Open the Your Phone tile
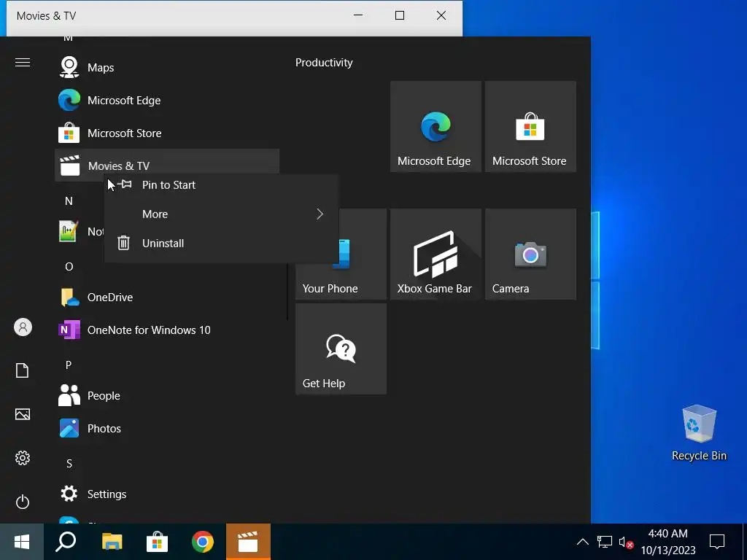The image size is (747, 560). [x=341, y=281]
